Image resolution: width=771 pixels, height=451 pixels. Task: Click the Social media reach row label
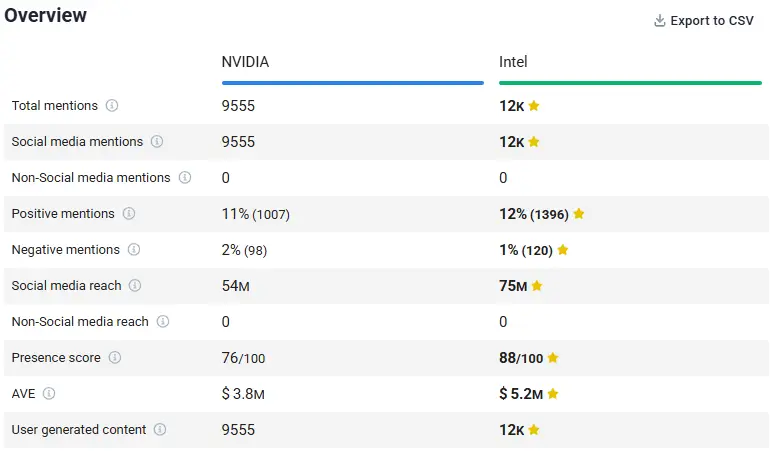coord(66,285)
